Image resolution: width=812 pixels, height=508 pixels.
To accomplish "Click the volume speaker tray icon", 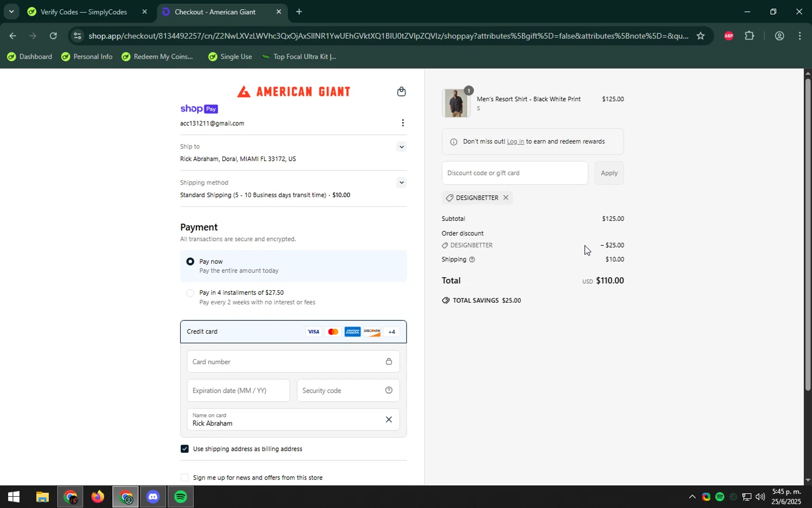I will pyautogui.click(x=760, y=497).
